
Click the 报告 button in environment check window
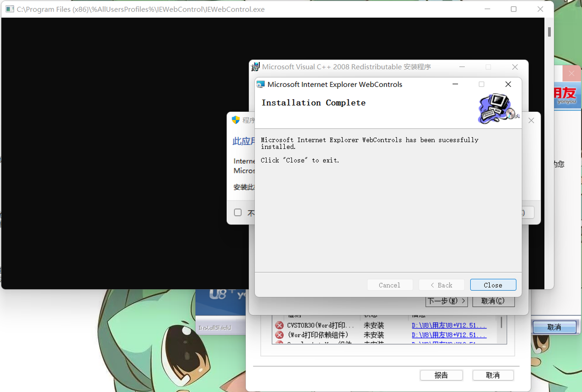coord(441,375)
